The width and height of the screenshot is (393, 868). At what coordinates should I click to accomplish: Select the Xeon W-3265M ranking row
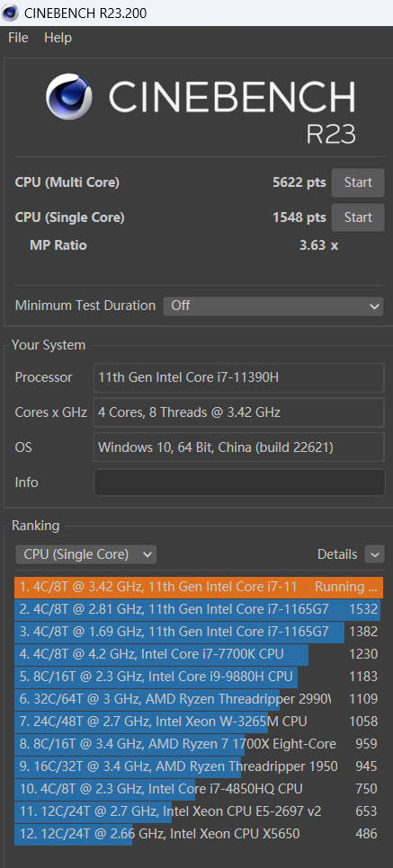[199, 722]
